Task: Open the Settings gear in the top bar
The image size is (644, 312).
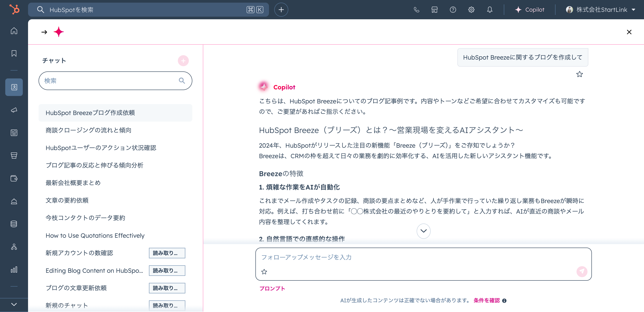Action: coord(471,10)
